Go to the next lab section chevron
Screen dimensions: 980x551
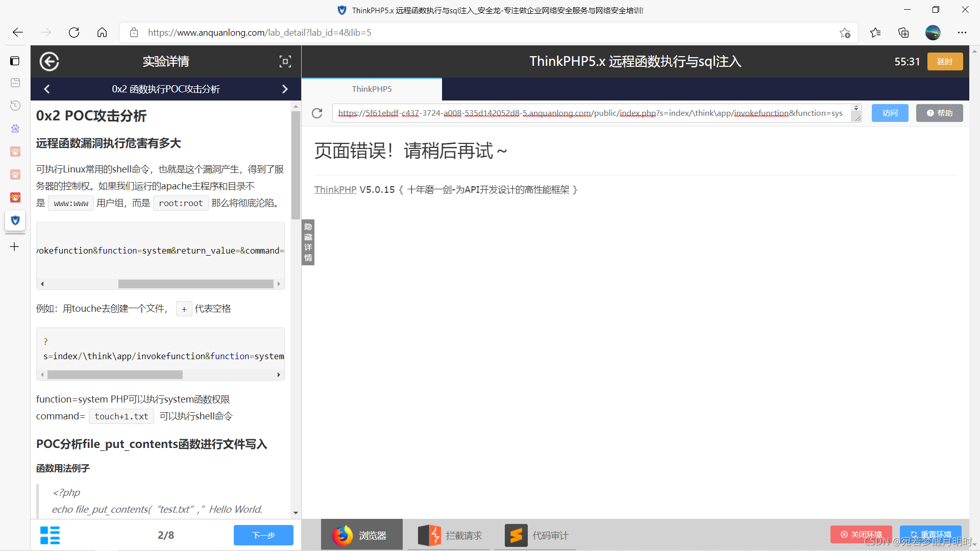click(285, 89)
